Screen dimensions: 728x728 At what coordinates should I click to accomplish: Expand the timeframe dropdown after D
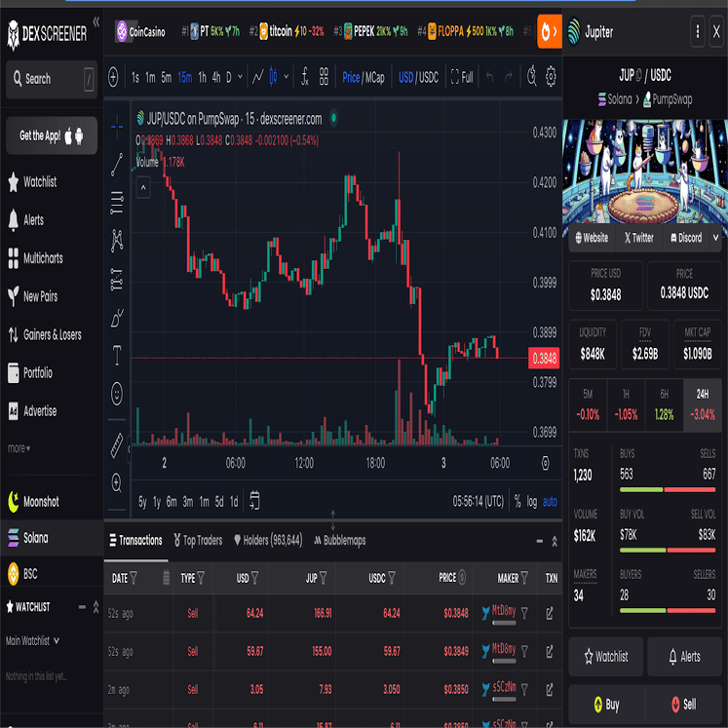(240, 77)
